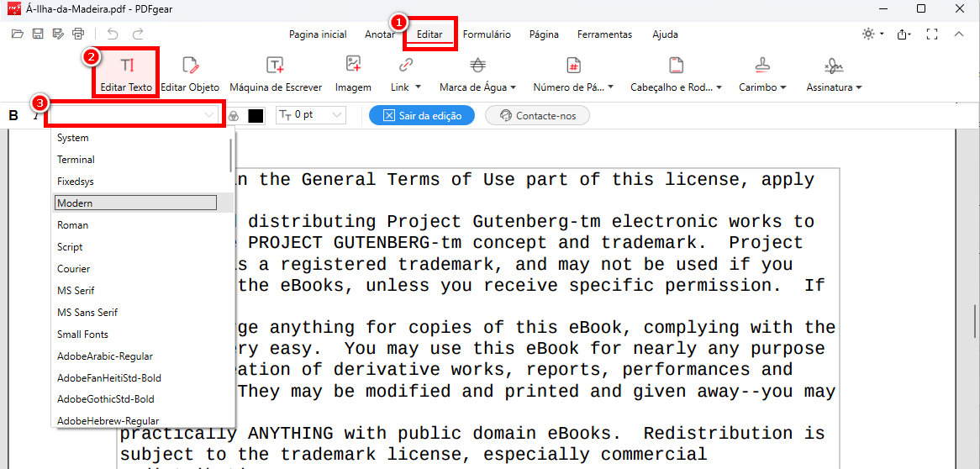The image size is (980, 469).
Task: Enter full screen mode icon
Action: [x=931, y=34]
